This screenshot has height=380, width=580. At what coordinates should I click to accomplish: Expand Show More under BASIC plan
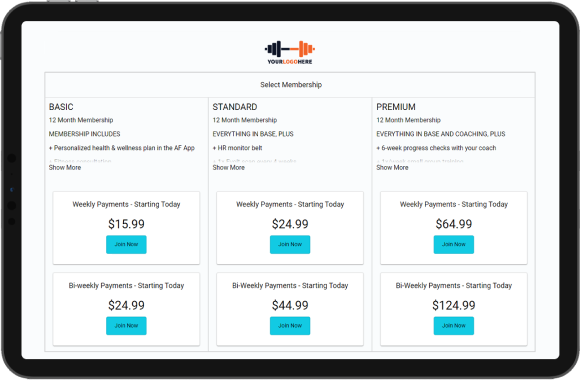(x=65, y=168)
